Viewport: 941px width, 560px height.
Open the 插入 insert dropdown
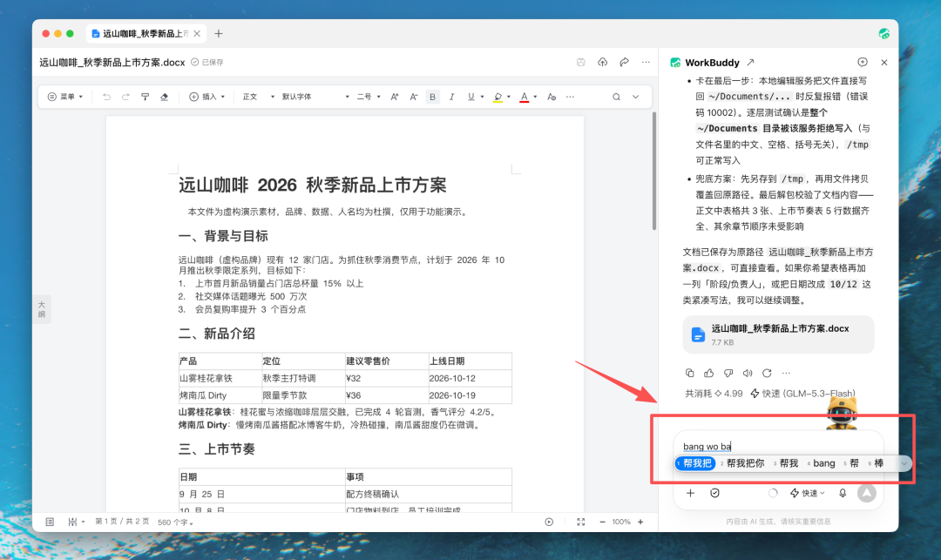(207, 97)
